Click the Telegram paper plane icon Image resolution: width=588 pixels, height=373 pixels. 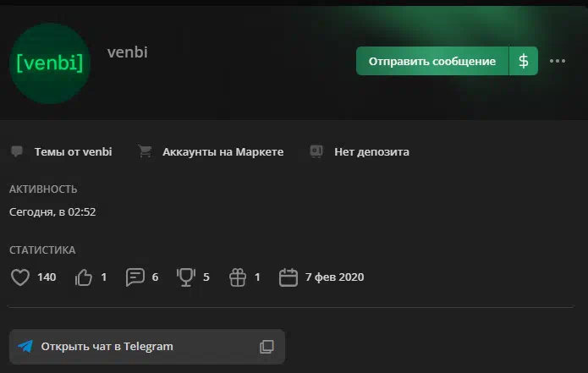[x=25, y=346]
